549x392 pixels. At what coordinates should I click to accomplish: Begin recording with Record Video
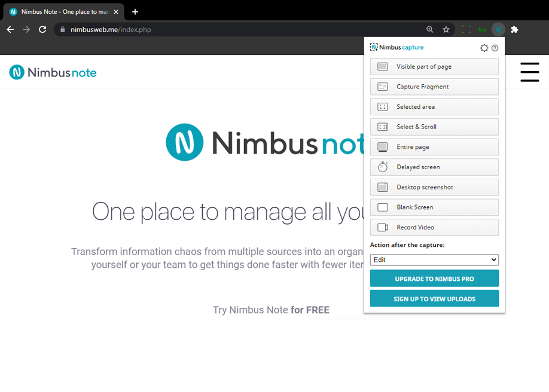pos(434,227)
